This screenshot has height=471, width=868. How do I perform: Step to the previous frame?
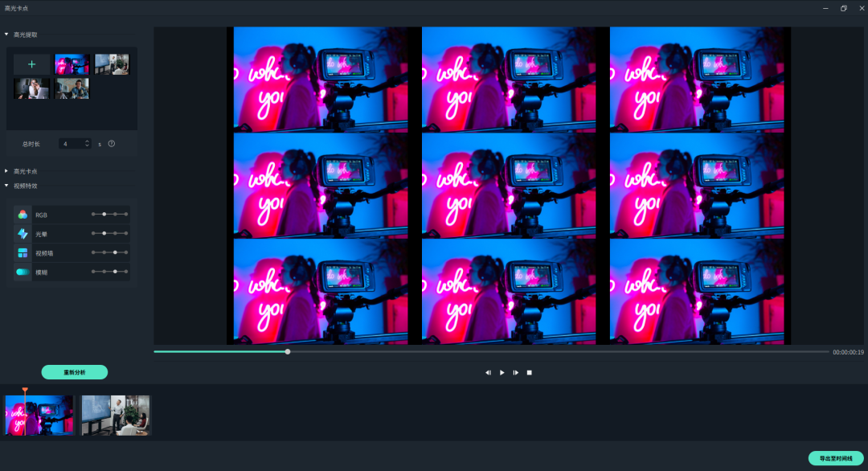point(488,373)
